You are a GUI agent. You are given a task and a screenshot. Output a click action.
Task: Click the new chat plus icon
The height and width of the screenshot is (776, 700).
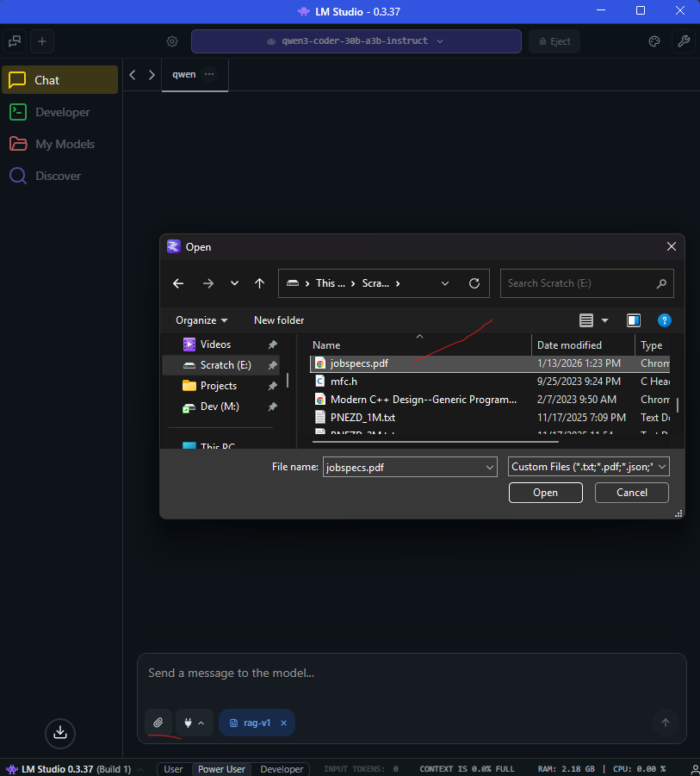(x=42, y=41)
